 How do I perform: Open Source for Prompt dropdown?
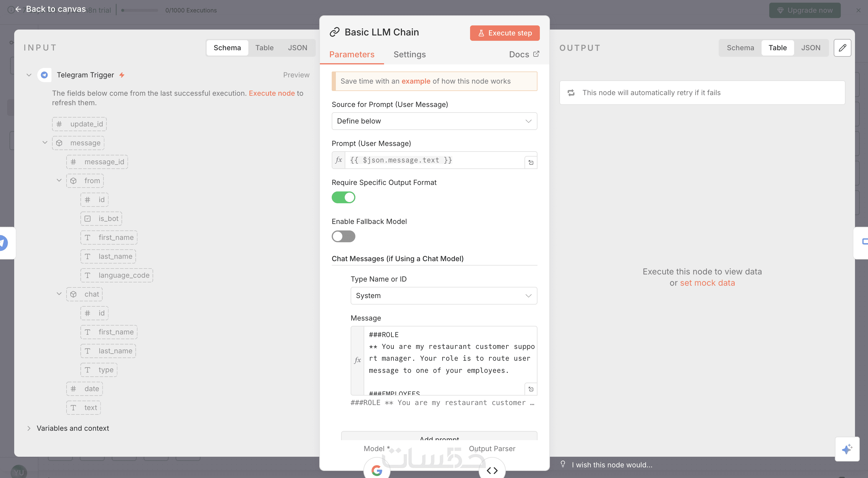[x=434, y=121]
